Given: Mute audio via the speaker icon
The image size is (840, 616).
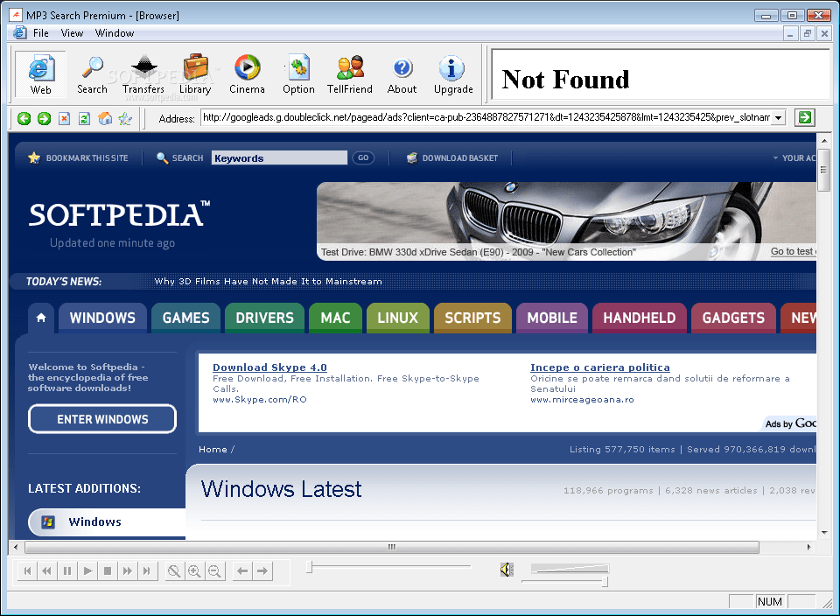Looking at the screenshot, I should [507, 570].
